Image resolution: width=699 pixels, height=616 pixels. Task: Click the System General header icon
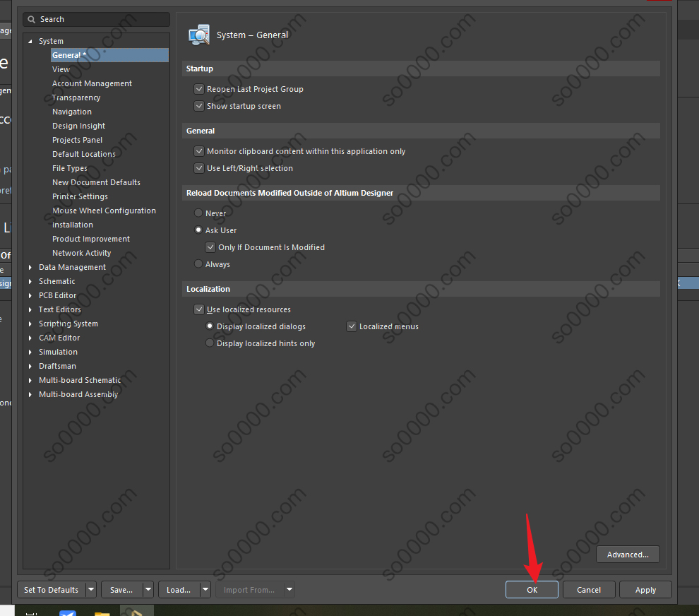coord(199,35)
